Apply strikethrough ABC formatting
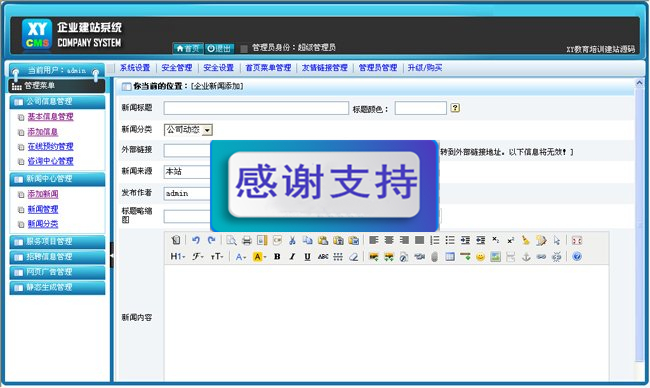Screen dimensions: 650x388 (323, 257)
